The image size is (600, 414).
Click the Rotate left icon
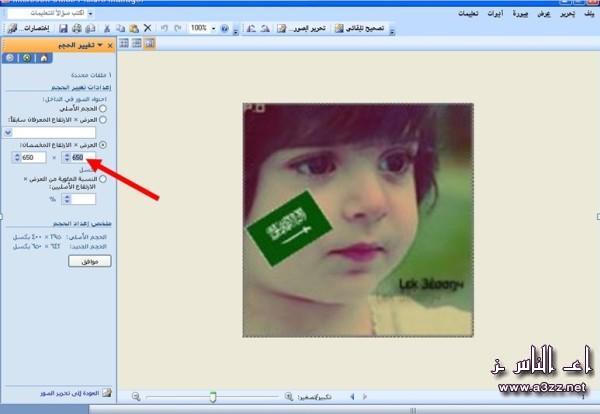[251, 28]
